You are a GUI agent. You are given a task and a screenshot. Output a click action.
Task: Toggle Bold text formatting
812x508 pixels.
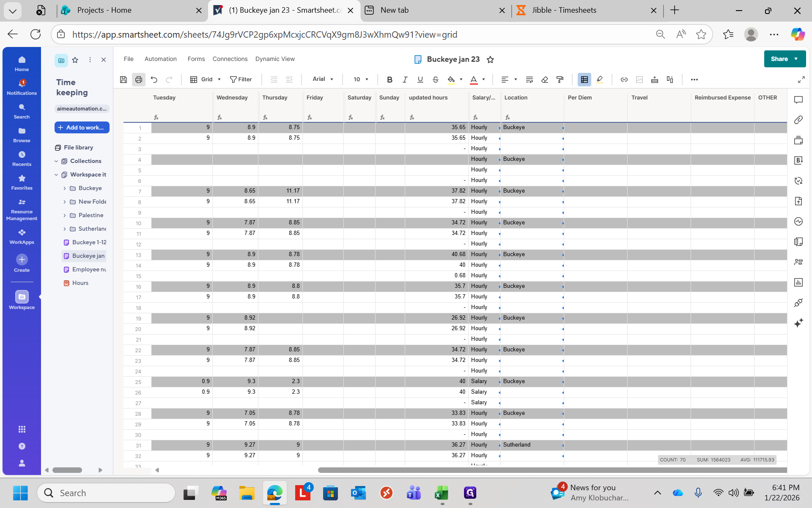pos(390,80)
